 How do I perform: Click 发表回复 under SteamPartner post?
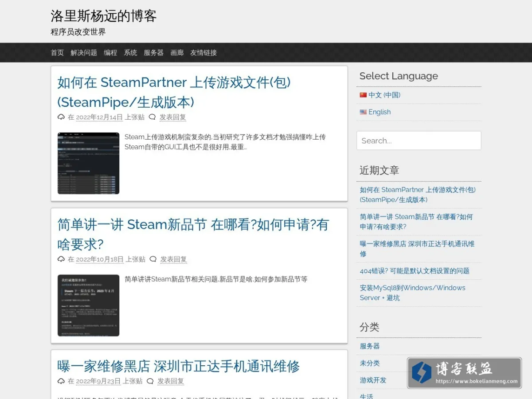coord(173,117)
